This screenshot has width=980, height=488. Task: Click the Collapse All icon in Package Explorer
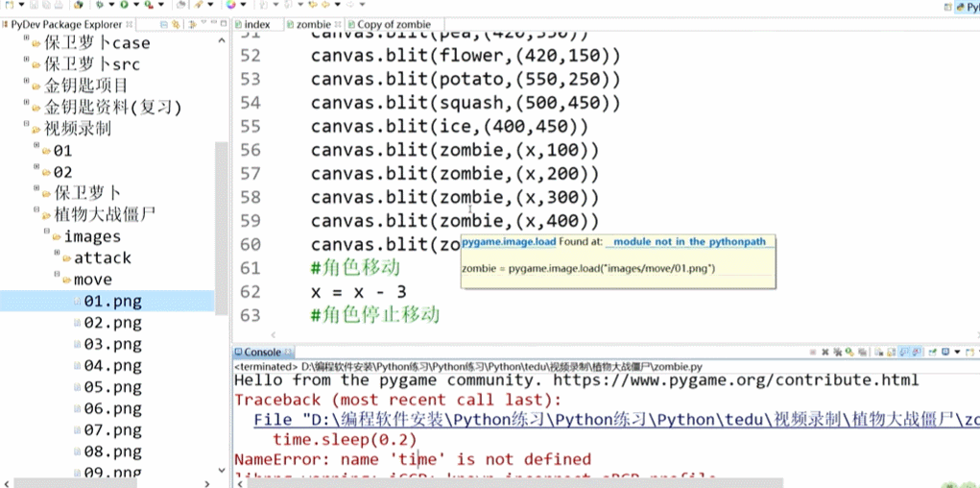(164, 24)
